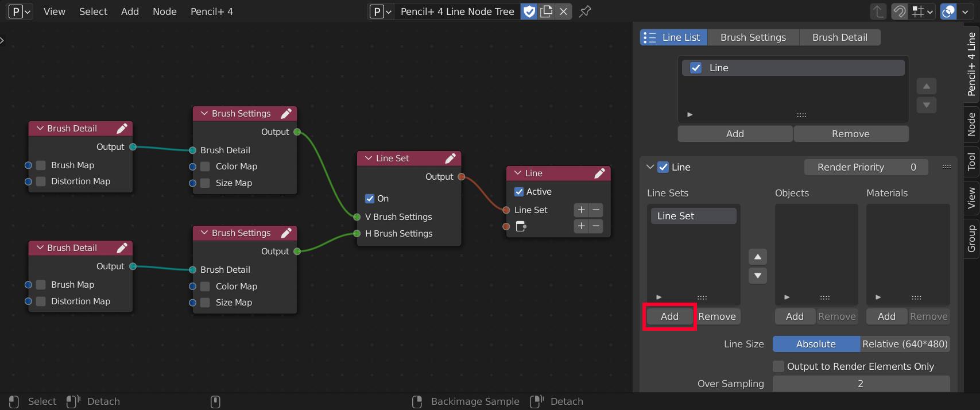This screenshot has width=980, height=410.
Task: Switch to the Brush Settings tab
Action: tap(753, 37)
